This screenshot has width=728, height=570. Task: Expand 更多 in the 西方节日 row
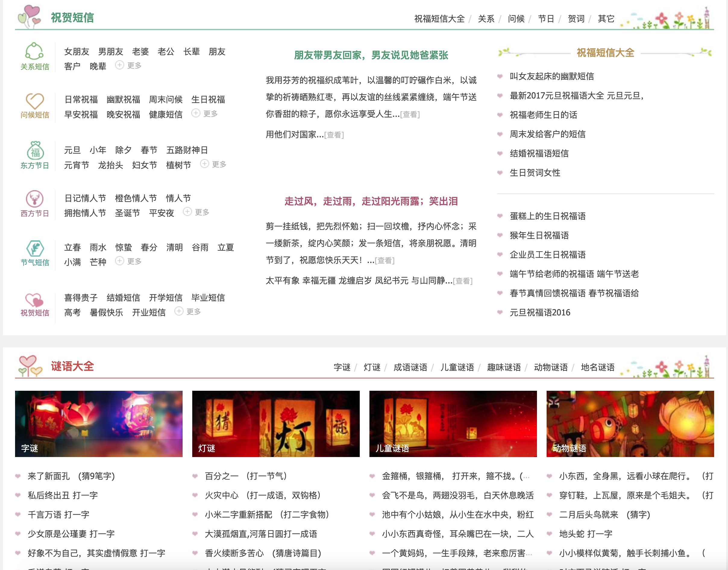pos(196,212)
